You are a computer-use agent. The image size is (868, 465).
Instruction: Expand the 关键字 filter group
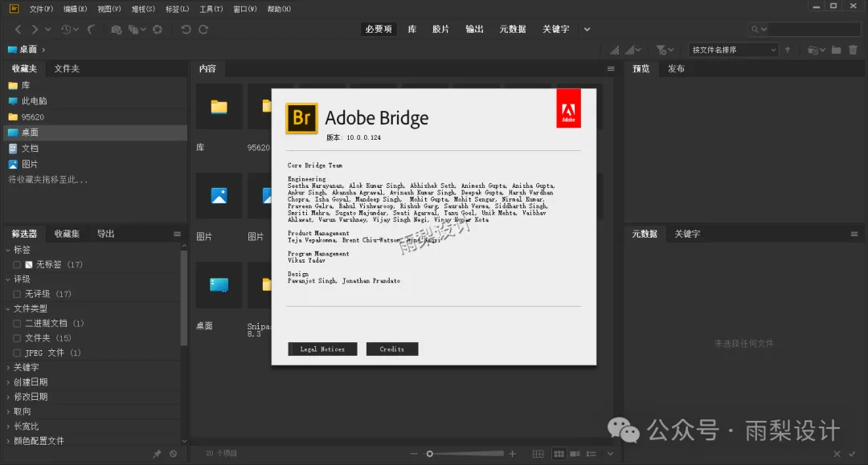pos(8,367)
